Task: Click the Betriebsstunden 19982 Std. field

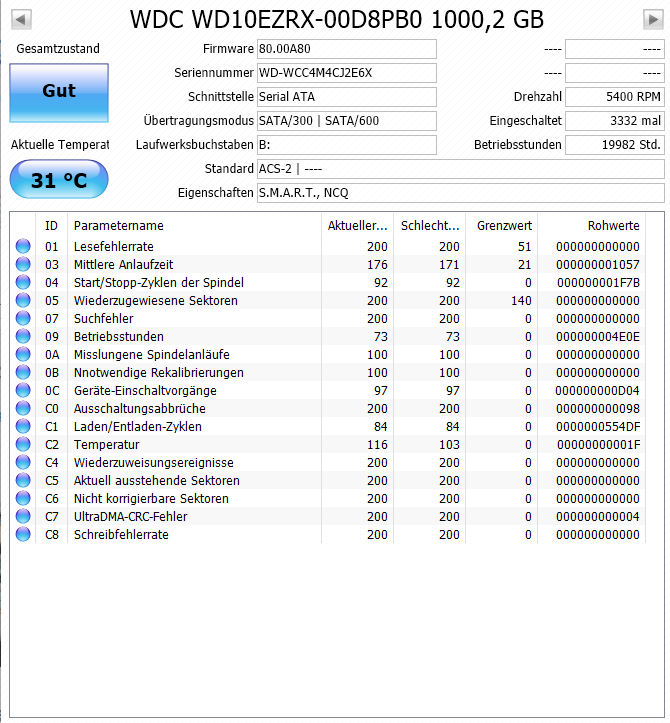Action: pyautogui.click(x=615, y=145)
